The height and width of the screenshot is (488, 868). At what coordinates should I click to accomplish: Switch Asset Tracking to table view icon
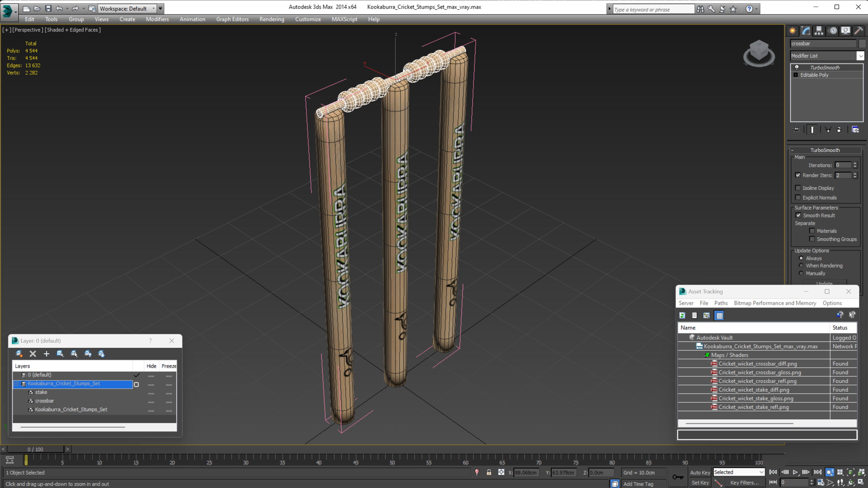tap(719, 316)
